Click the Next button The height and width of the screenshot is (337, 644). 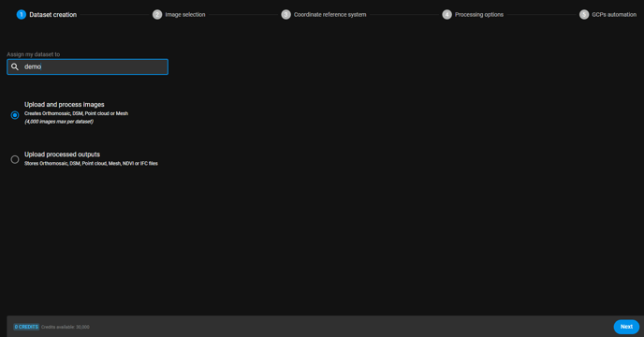(626, 327)
